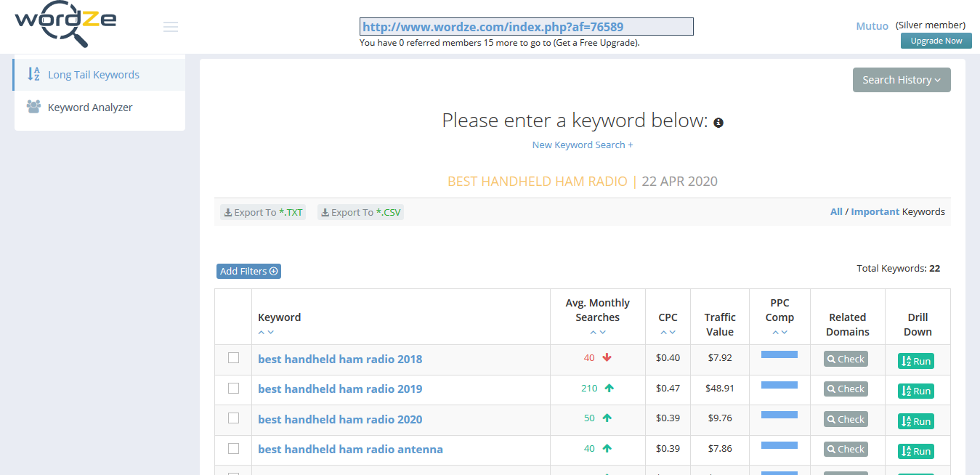Check related domains for 2018 keyword
The height and width of the screenshot is (475, 980).
(x=846, y=359)
